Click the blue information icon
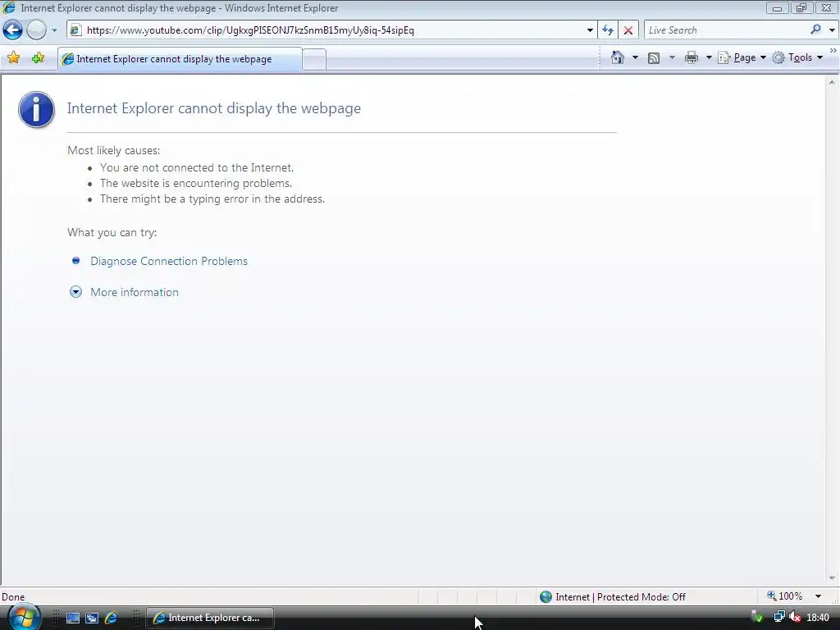Screen dimensions: 840x630 click(36, 109)
